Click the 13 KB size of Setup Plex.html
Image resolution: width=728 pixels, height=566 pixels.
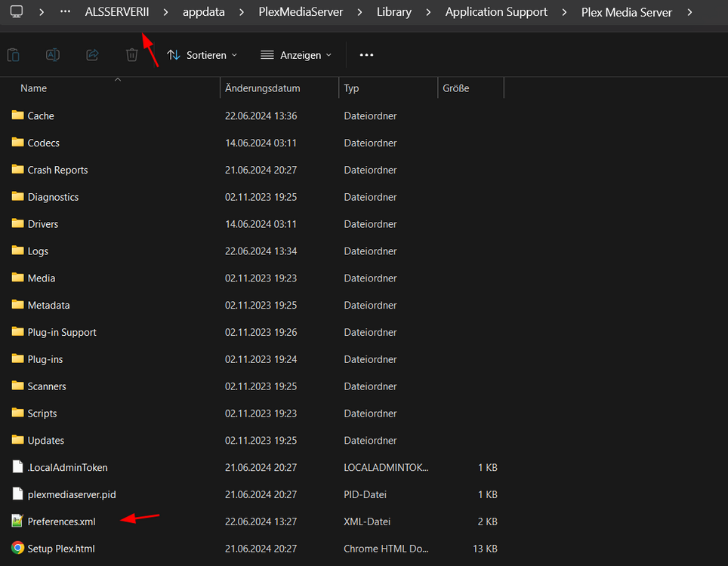tap(485, 549)
